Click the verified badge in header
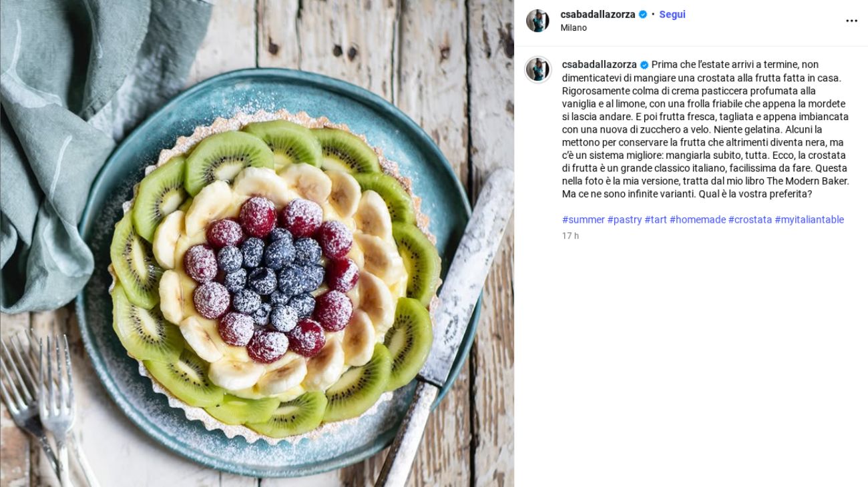 (643, 14)
